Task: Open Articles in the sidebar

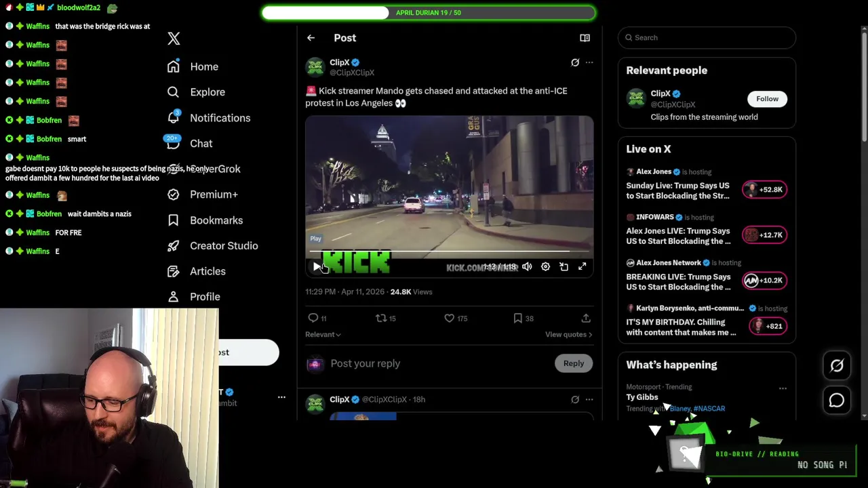Action: [196, 271]
